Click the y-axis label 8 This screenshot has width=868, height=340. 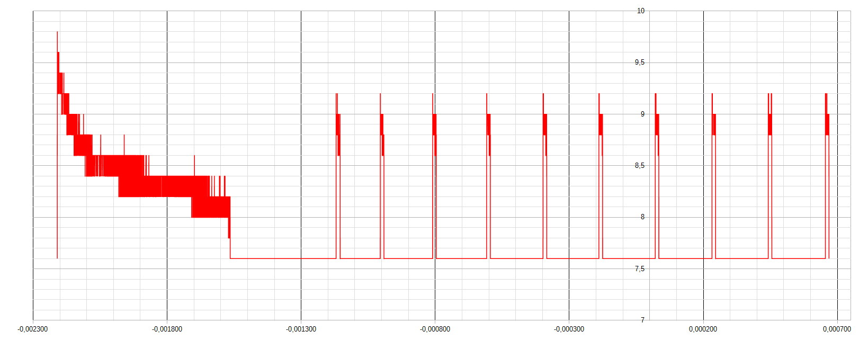pos(642,217)
